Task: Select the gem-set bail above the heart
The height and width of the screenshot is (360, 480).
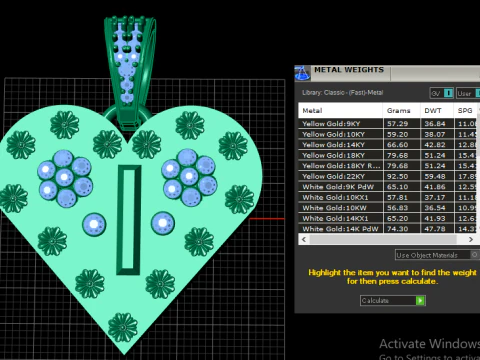Action: tap(129, 72)
